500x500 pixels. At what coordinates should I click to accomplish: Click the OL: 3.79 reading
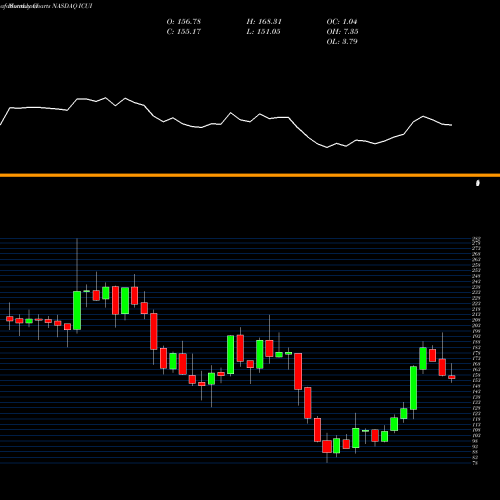(x=342, y=42)
